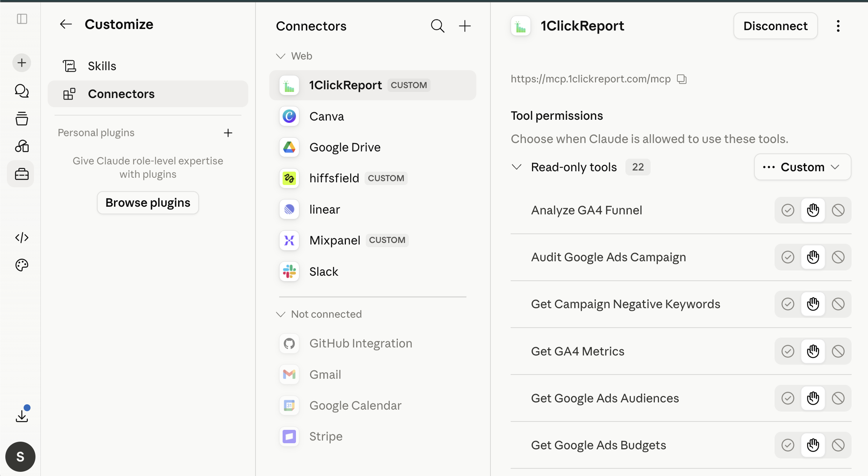Select GitHub Integration connector
Screen dimensions: 868x476
click(x=373, y=343)
